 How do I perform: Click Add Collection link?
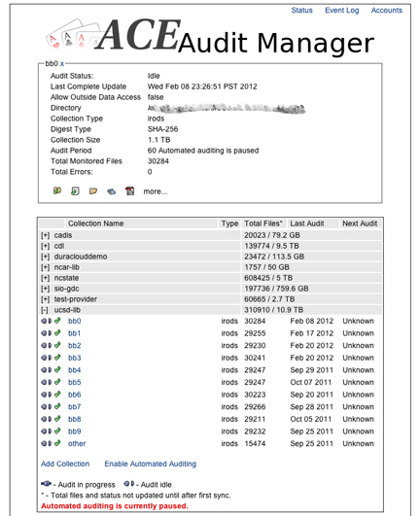65,464
